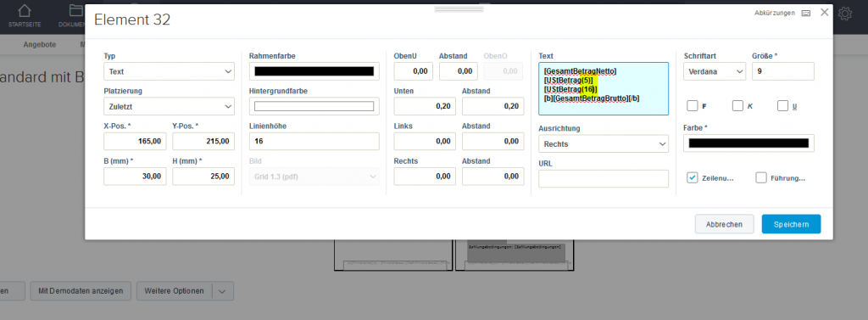Toggle the italic K checkbox
This screenshot has width=868, height=320.
pyautogui.click(x=737, y=106)
